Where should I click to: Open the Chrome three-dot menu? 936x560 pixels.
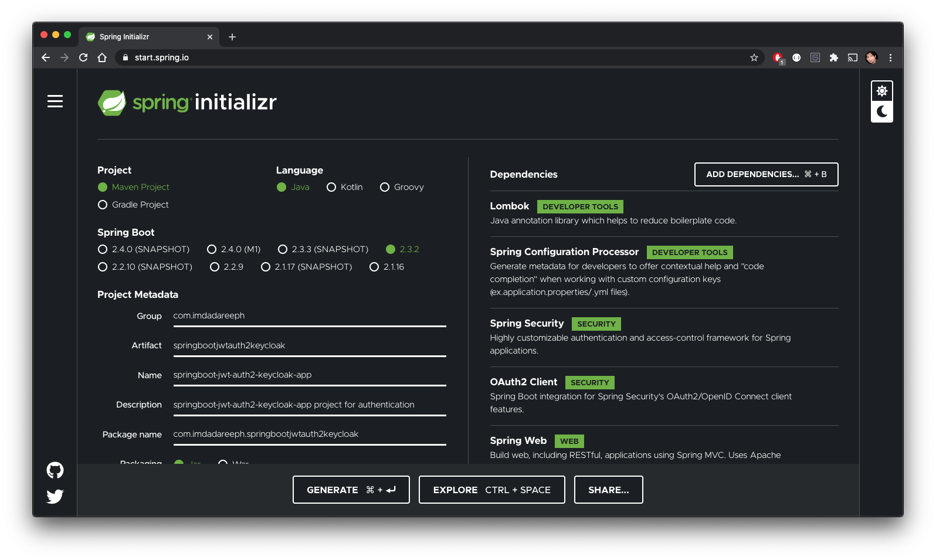click(x=890, y=57)
